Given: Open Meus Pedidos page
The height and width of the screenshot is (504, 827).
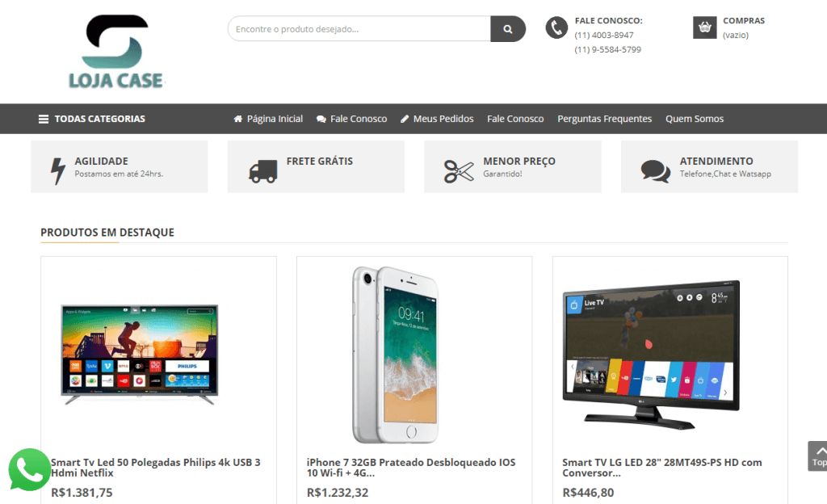Looking at the screenshot, I should [x=437, y=120].
